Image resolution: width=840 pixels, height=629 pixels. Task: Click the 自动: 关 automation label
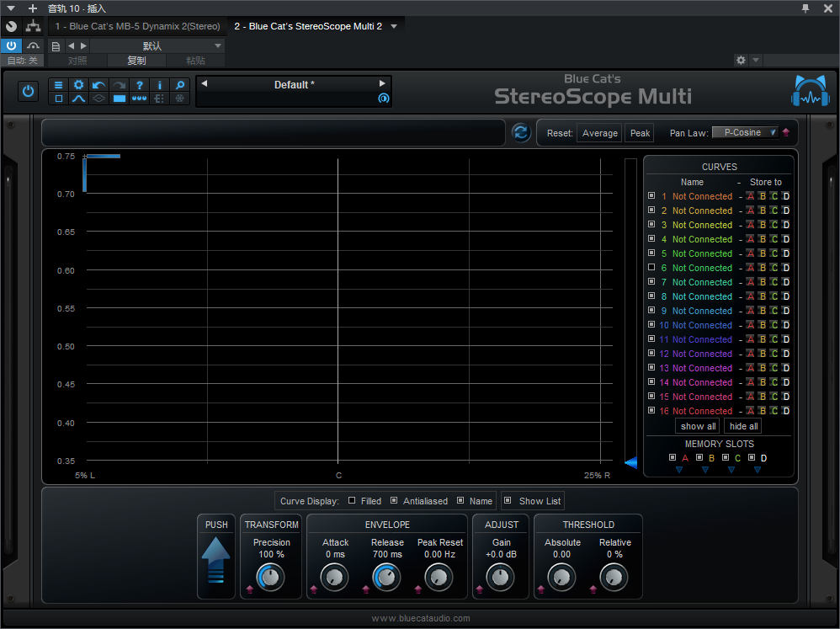(x=23, y=61)
